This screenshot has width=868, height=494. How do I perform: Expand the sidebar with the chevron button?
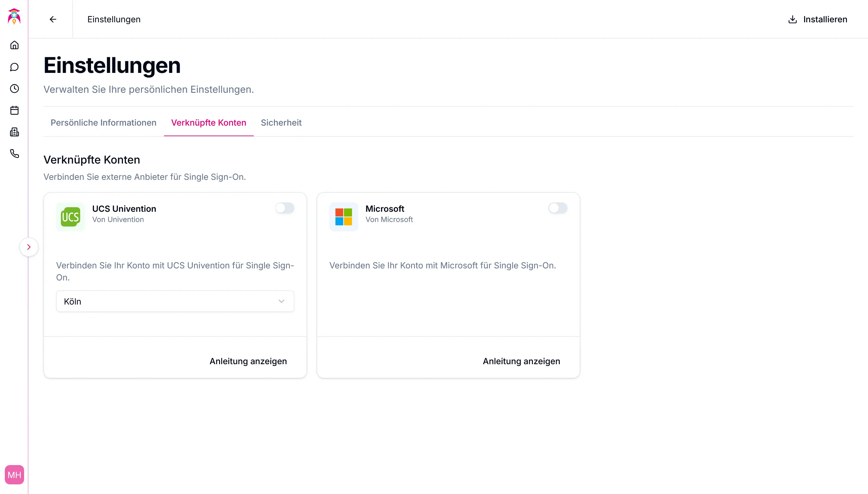tap(29, 247)
